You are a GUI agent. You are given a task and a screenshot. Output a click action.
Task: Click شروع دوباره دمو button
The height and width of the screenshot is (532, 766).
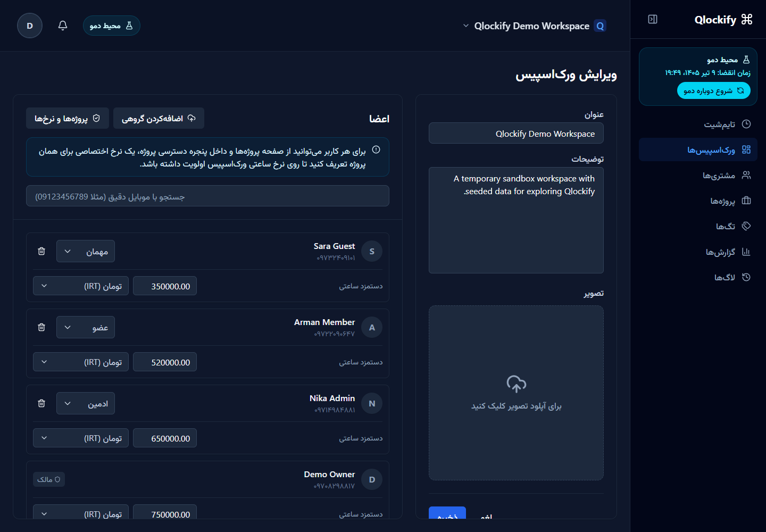coord(714,90)
